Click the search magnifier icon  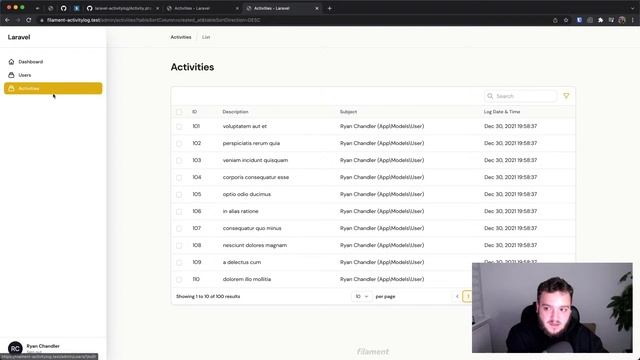click(490, 96)
